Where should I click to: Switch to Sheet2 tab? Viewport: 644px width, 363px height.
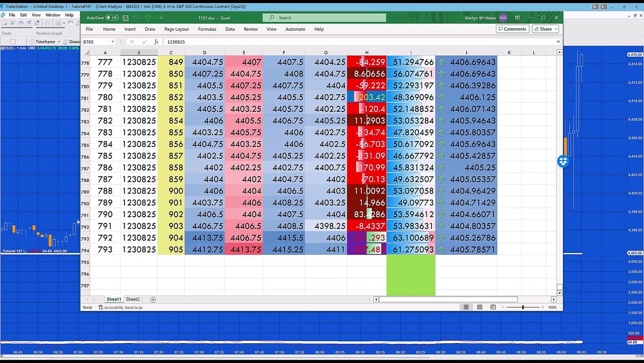point(132,299)
